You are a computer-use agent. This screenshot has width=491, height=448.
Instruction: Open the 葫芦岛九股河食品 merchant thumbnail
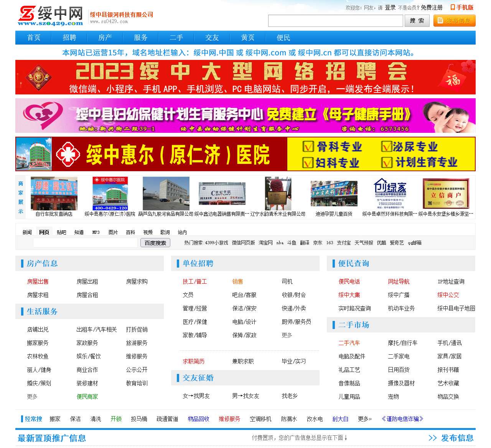[x=166, y=193]
